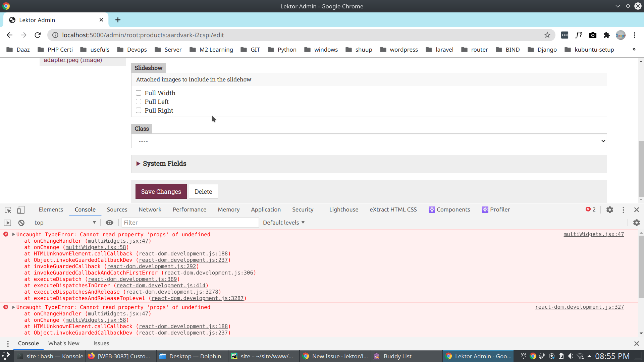
Task: Open DevTools settings gear
Action: click(610, 209)
